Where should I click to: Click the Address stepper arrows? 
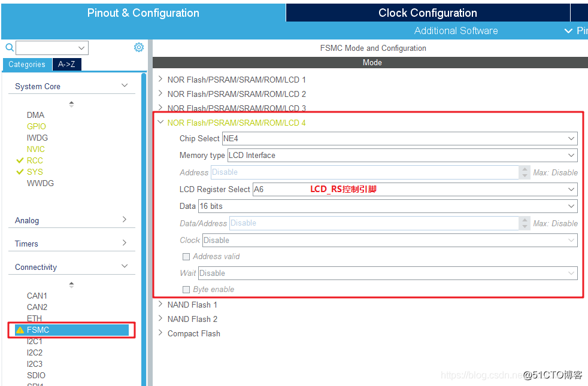point(525,172)
